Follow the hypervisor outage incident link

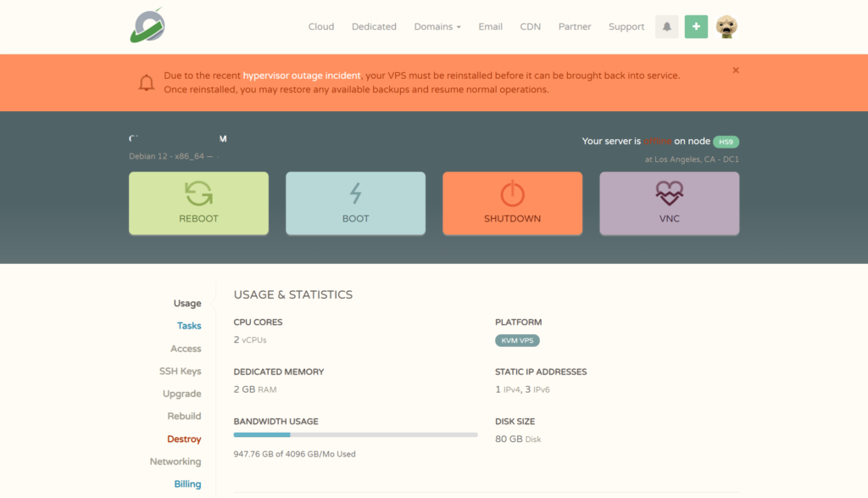(302, 76)
